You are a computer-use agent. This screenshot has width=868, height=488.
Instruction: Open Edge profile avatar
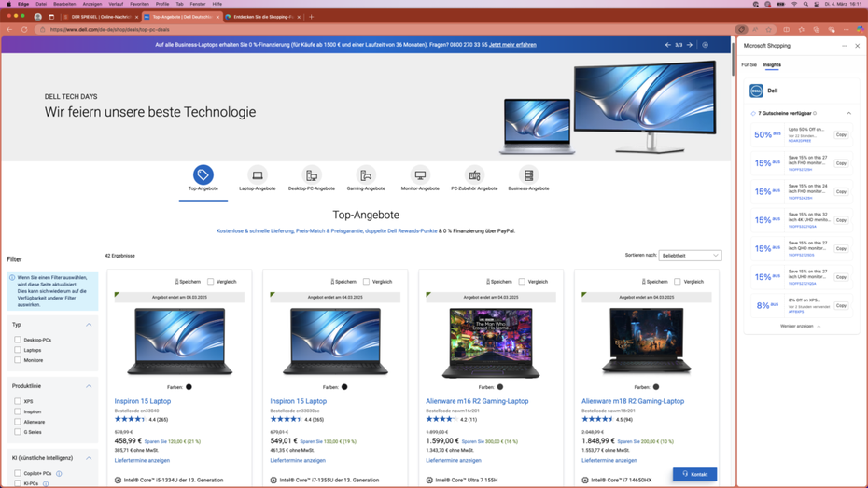pos(38,17)
